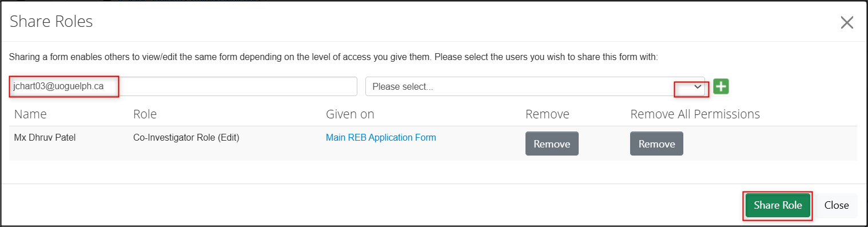
Task: Click the Share Role button
Action: [x=778, y=205]
